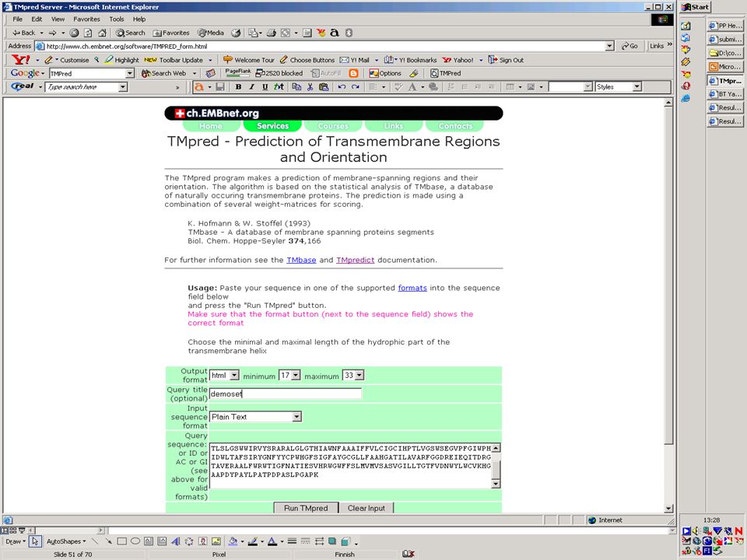747x560 pixels.
Task: Open the AutoShapes menu
Action: [x=65, y=541]
